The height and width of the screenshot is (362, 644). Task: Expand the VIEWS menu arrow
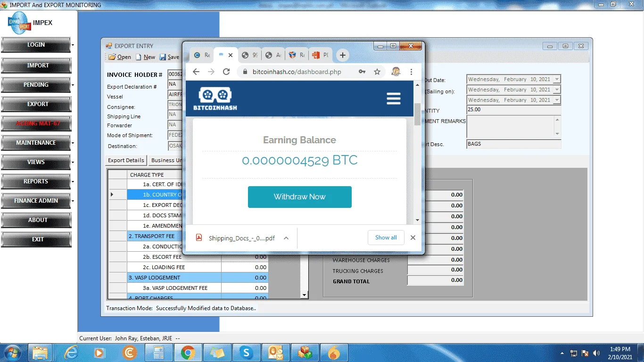[x=73, y=163]
